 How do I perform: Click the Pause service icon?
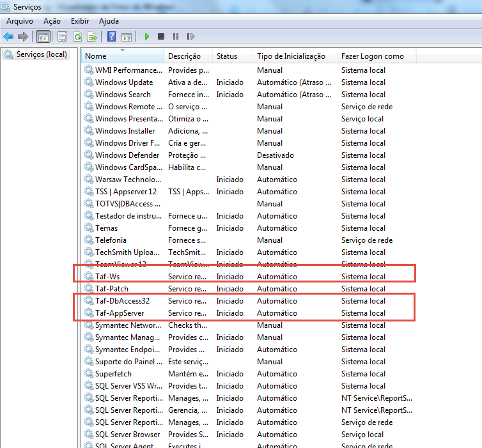[176, 37]
